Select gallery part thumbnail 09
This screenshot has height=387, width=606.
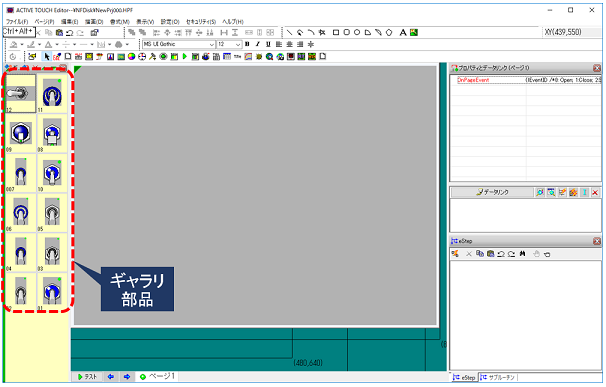point(20,134)
